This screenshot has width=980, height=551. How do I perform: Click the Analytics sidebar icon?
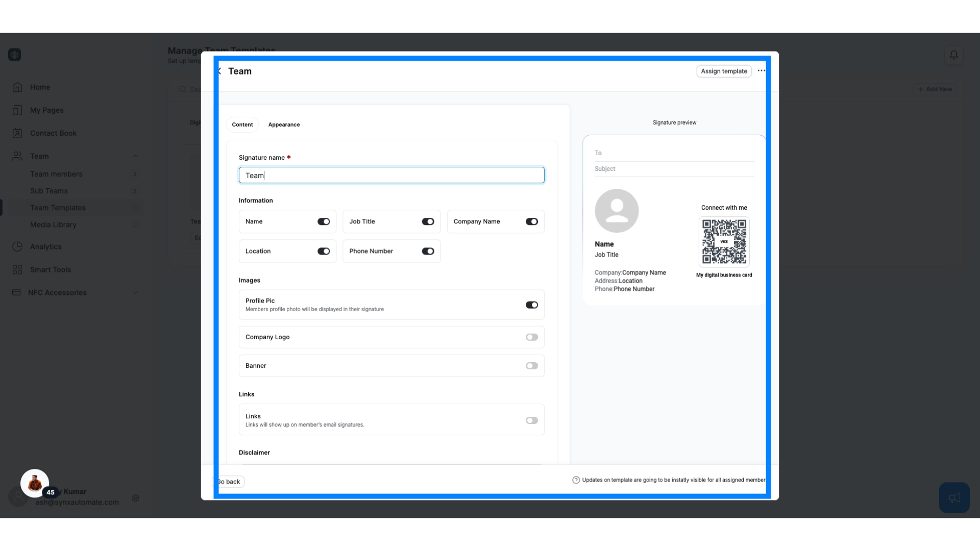pos(17,246)
